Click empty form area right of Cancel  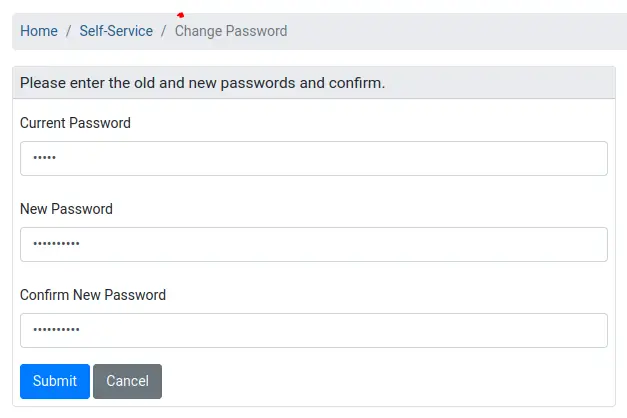tap(380, 381)
